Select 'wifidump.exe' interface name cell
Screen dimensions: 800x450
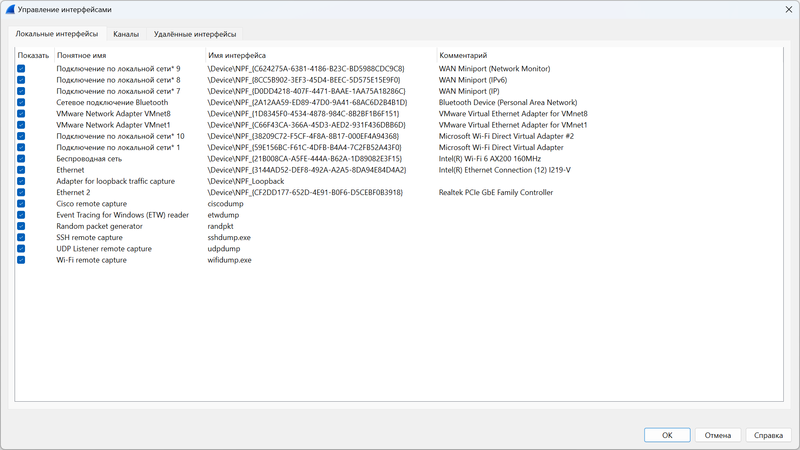coord(230,260)
